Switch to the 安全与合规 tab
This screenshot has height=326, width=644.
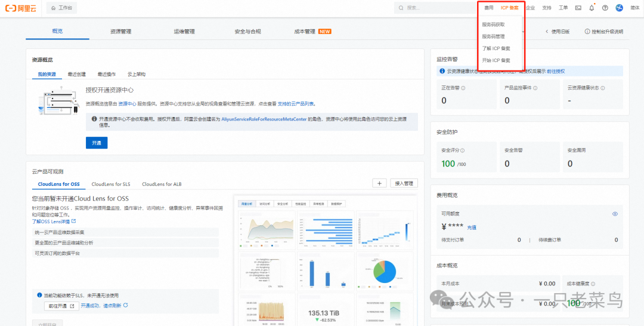(247, 31)
